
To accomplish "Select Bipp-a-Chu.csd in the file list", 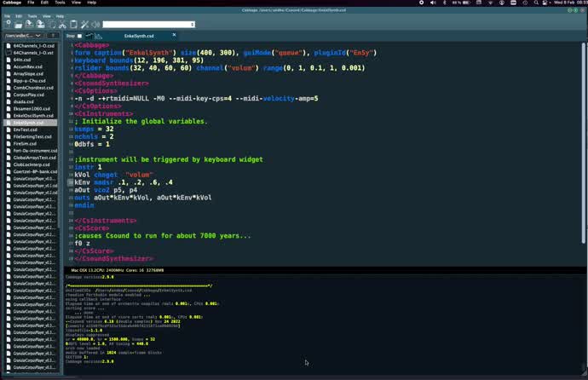I will [x=31, y=81].
